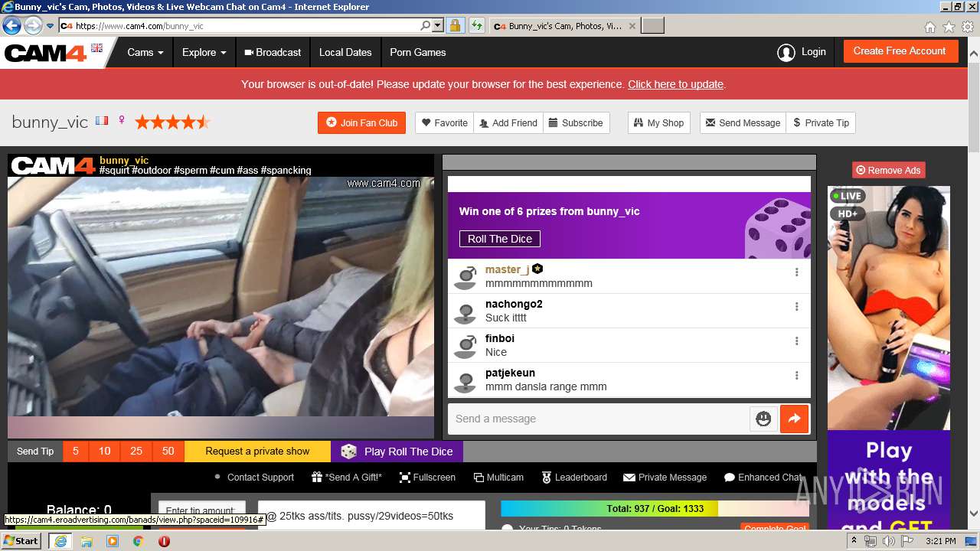
Task: Click the user profile icon beside Login
Action: (786, 53)
